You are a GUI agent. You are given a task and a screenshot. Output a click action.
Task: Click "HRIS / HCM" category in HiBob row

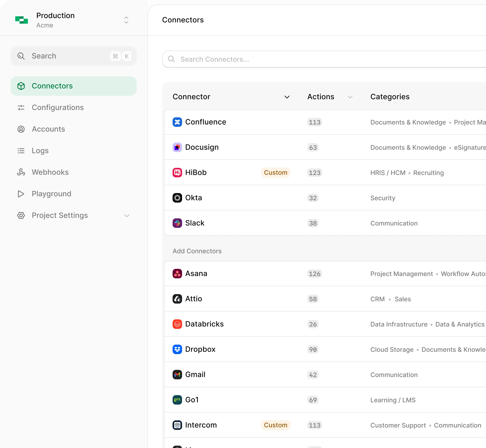click(388, 173)
